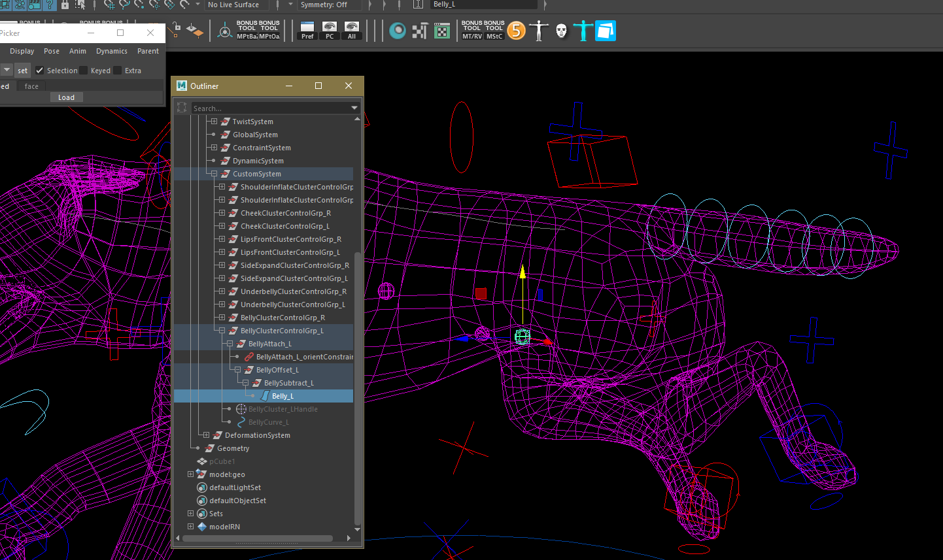The image size is (943, 560).
Task: Select the Belly_L row in Outliner
Action: (264, 396)
